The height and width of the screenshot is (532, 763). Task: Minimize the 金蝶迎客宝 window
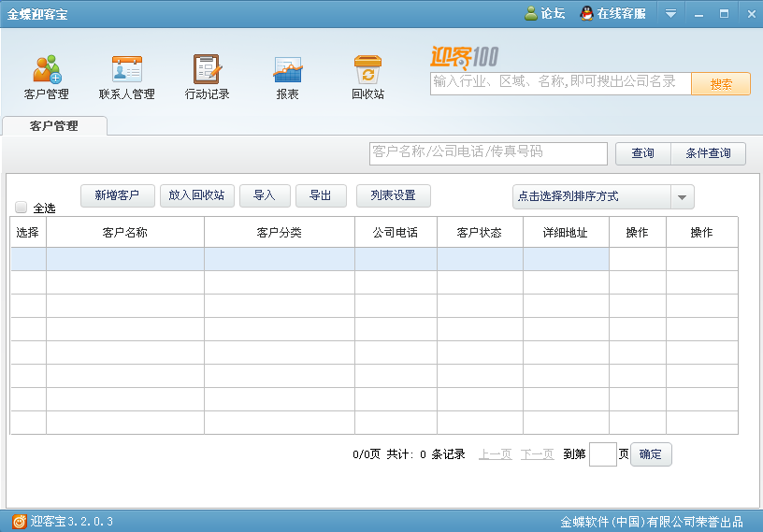698,14
